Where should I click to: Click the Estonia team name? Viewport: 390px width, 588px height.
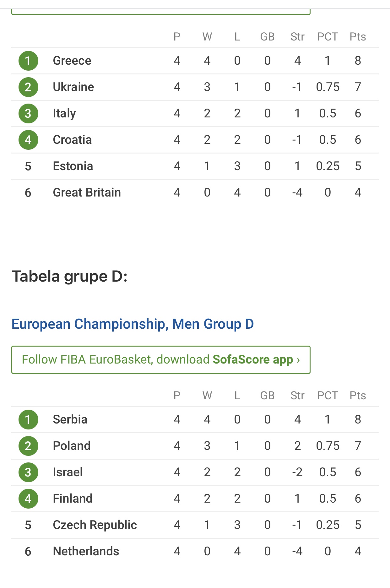pyautogui.click(x=73, y=166)
